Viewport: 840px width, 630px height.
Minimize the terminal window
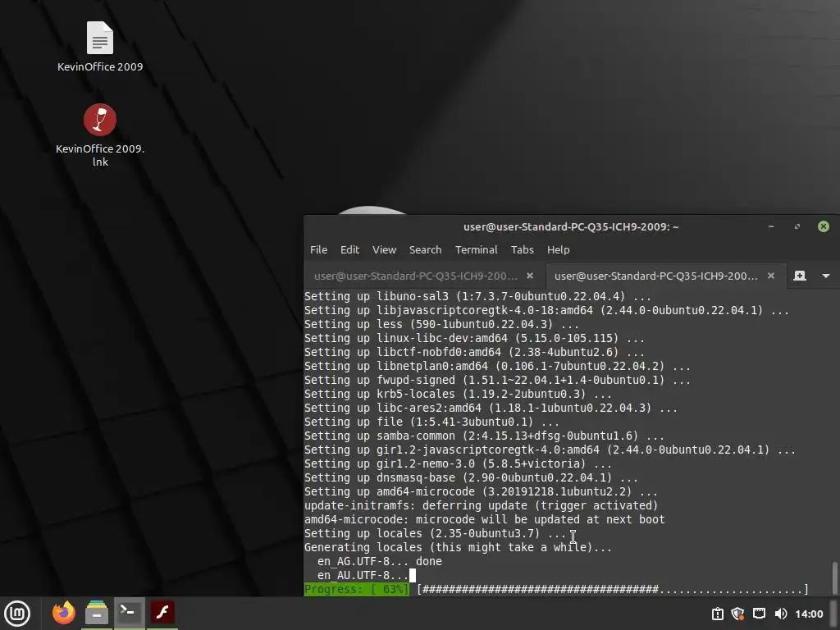click(x=770, y=226)
